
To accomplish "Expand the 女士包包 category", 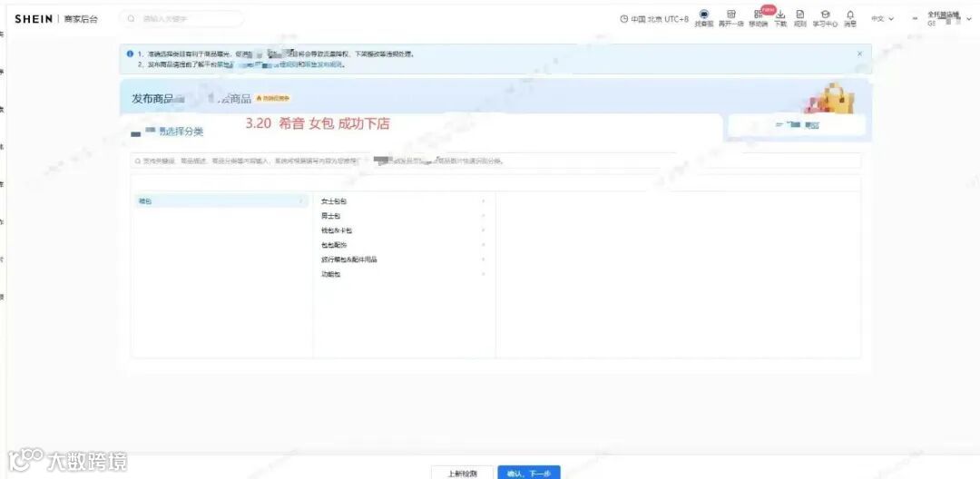I will tap(404, 201).
